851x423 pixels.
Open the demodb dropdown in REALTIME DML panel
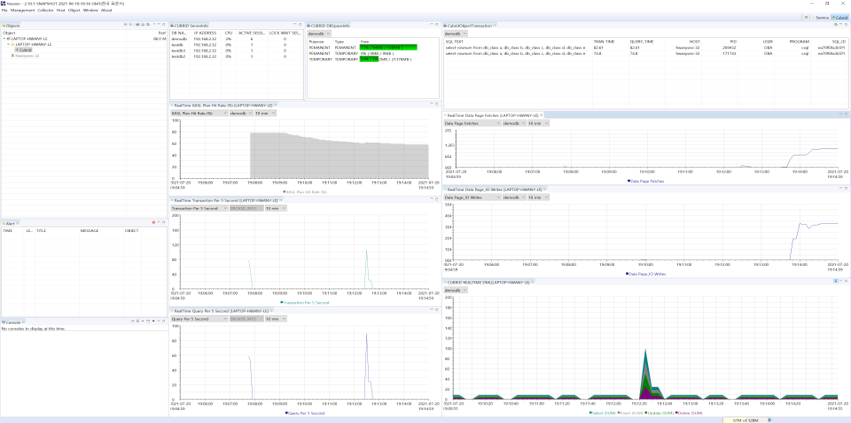pyautogui.click(x=456, y=290)
